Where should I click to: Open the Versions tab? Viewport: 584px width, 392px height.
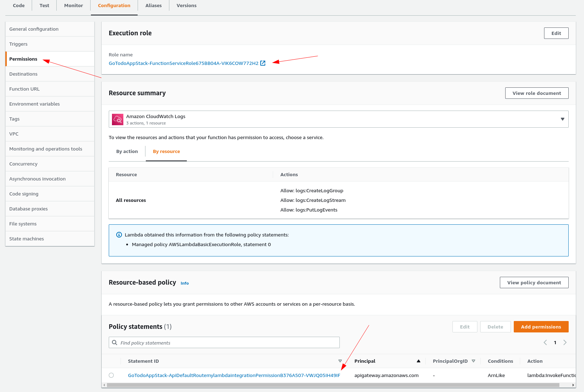click(186, 6)
